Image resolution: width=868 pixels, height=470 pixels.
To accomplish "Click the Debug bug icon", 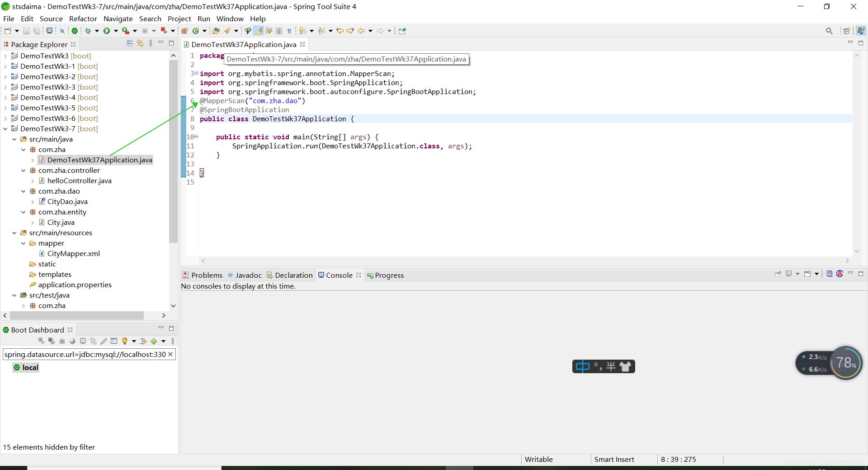I will pyautogui.click(x=88, y=31).
